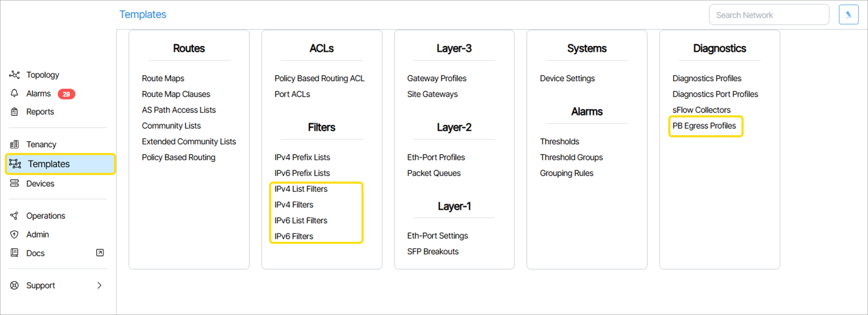Click the Topology network icon
Screen dimensions: 868x315
(x=14, y=75)
